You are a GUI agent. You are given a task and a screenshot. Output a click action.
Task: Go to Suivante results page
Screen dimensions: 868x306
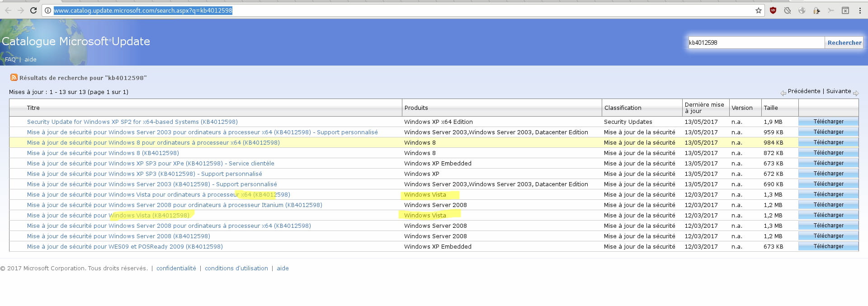pos(839,91)
